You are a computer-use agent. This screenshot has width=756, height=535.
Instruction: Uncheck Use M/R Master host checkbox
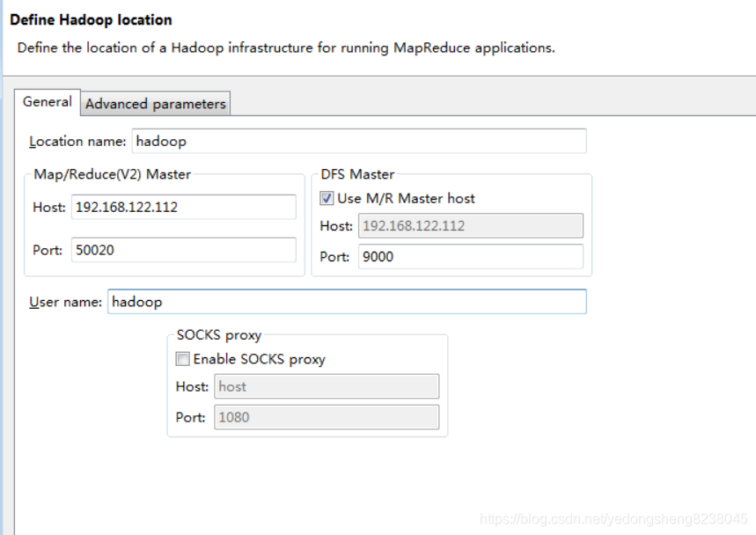(327, 198)
